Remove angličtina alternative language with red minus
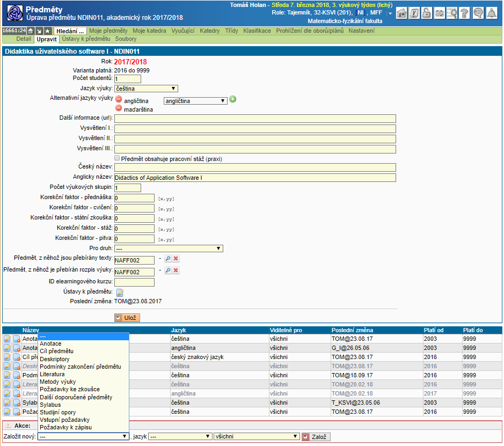The width and height of the screenshot is (504, 446). click(119, 100)
